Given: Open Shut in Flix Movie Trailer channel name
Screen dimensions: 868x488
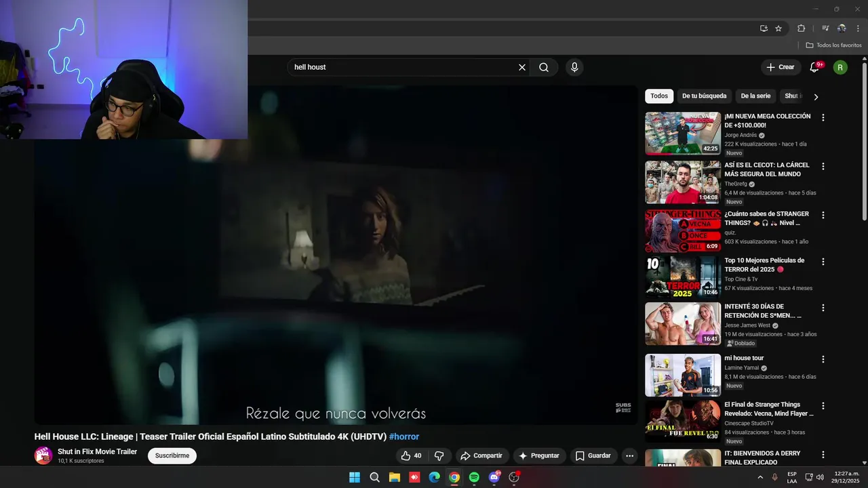Looking at the screenshot, I should pos(97,451).
